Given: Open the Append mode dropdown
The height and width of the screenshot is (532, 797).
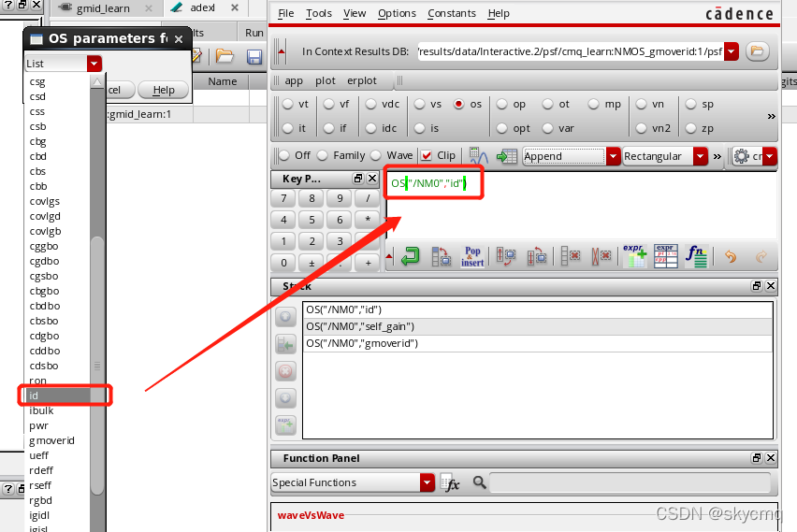Looking at the screenshot, I should pyautogui.click(x=614, y=156).
